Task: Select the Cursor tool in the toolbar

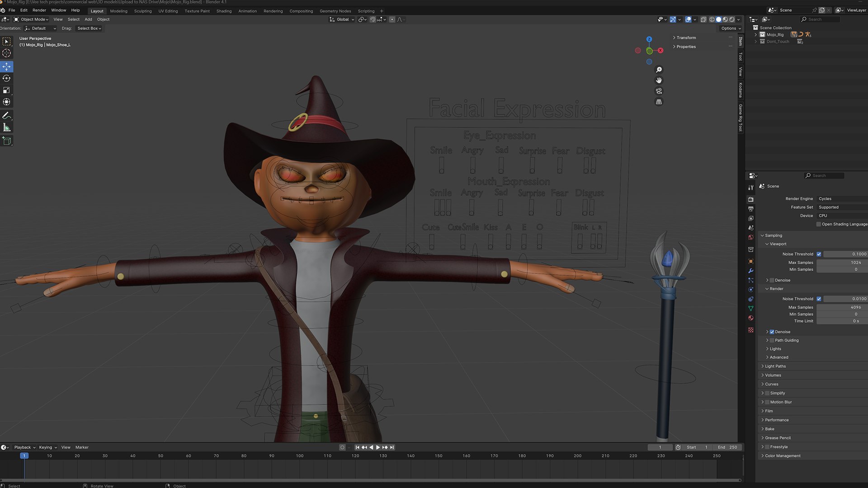Action: [x=7, y=53]
